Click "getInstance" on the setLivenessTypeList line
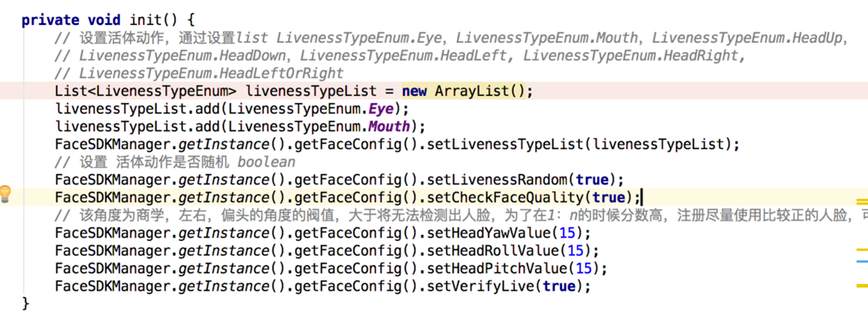The image size is (868, 325). (224, 144)
